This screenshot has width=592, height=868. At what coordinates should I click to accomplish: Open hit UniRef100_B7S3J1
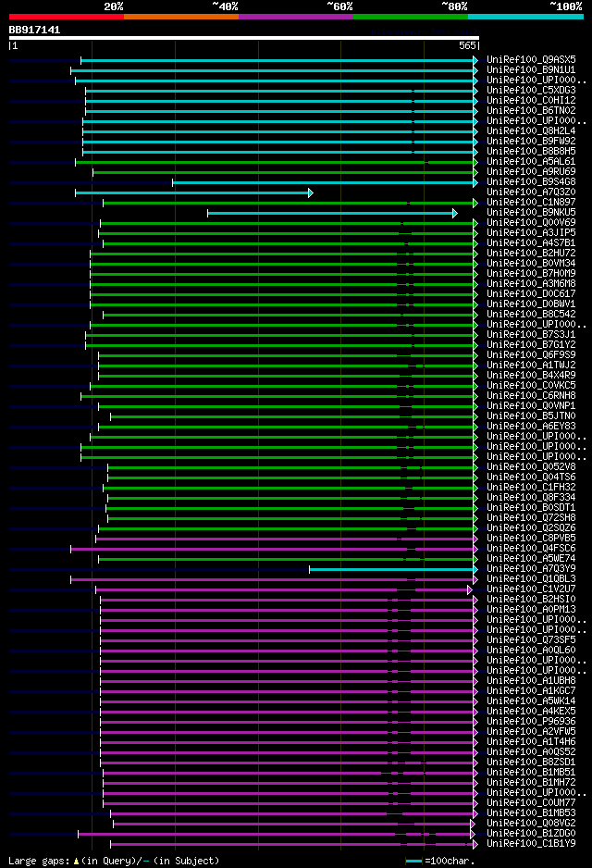click(x=531, y=334)
